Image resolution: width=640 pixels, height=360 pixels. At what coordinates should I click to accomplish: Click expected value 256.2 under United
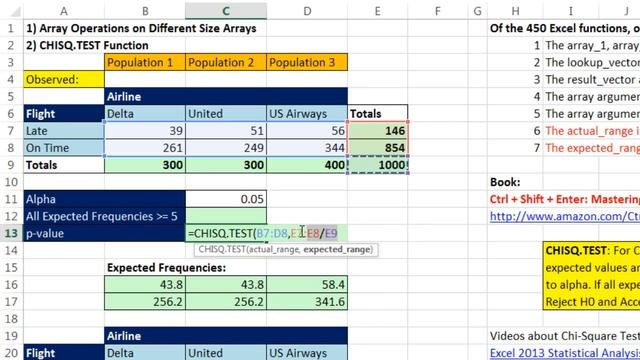pyautogui.click(x=226, y=302)
